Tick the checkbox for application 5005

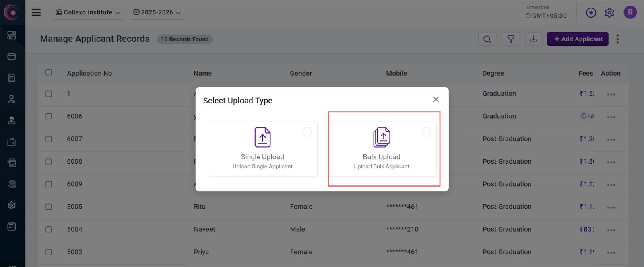click(49, 207)
